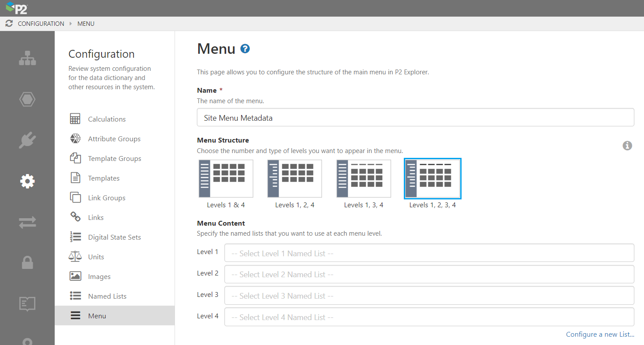The width and height of the screenshot is (644, 345).
Task: Click the gear settings sidebar icon
Action: pyautogui.click(x=27, y=181)
